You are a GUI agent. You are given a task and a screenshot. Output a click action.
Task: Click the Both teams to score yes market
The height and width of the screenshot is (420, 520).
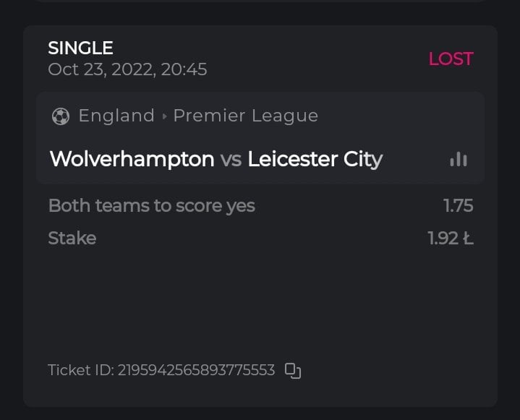tap(151, 205)
